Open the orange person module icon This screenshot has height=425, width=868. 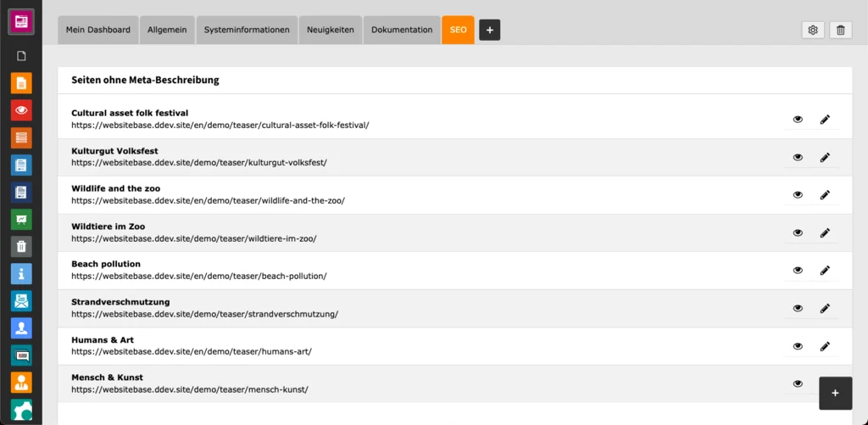tap(21, 383)
